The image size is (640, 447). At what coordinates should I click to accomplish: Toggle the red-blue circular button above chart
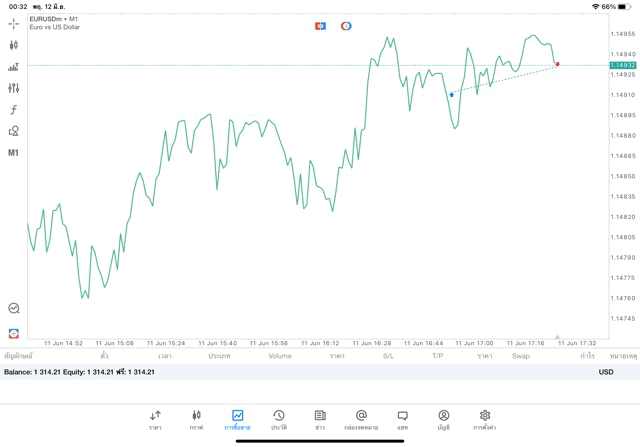click(346, 26)
